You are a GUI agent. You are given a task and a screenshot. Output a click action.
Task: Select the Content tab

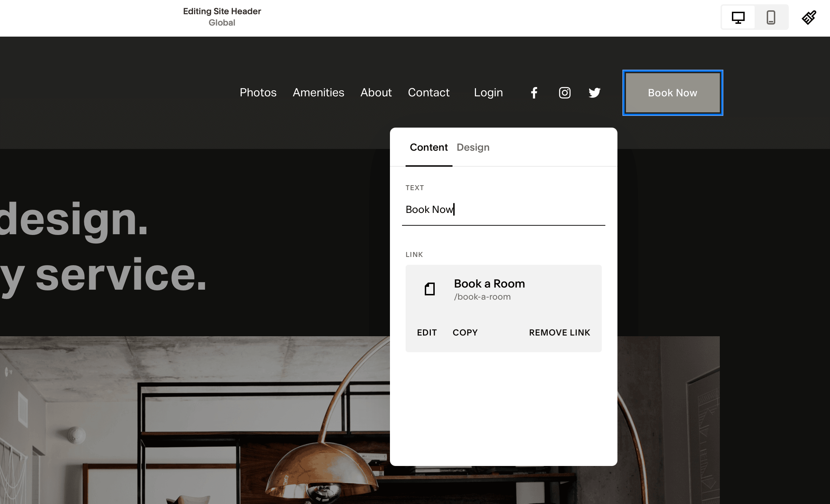(x=428, y=147)
